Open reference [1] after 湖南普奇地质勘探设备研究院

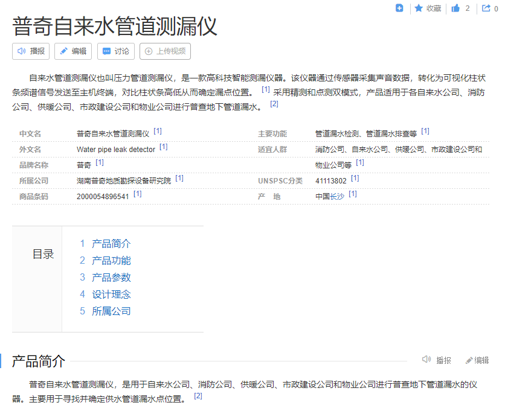[x=179, y=178]
